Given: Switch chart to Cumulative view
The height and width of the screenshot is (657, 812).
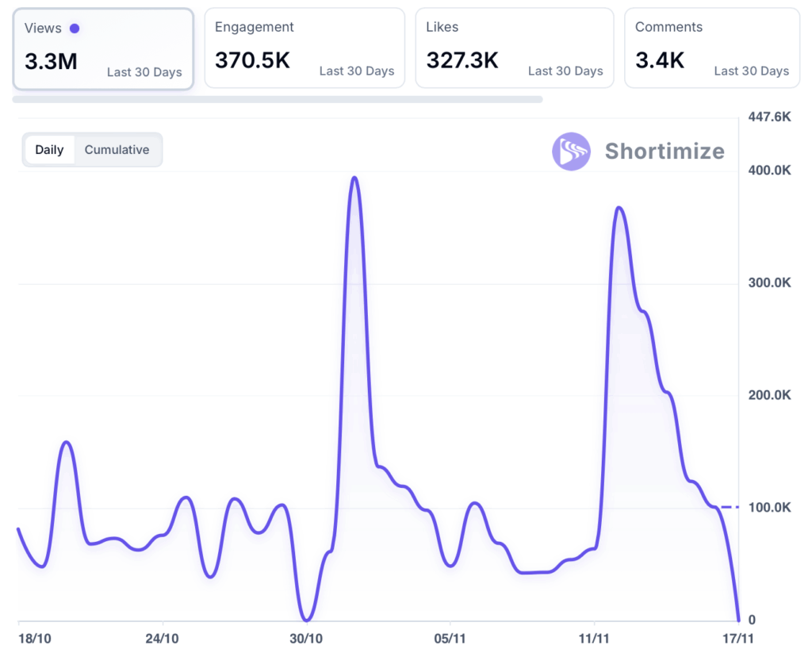Looking at the screenshot, I should tap(117, 150).
